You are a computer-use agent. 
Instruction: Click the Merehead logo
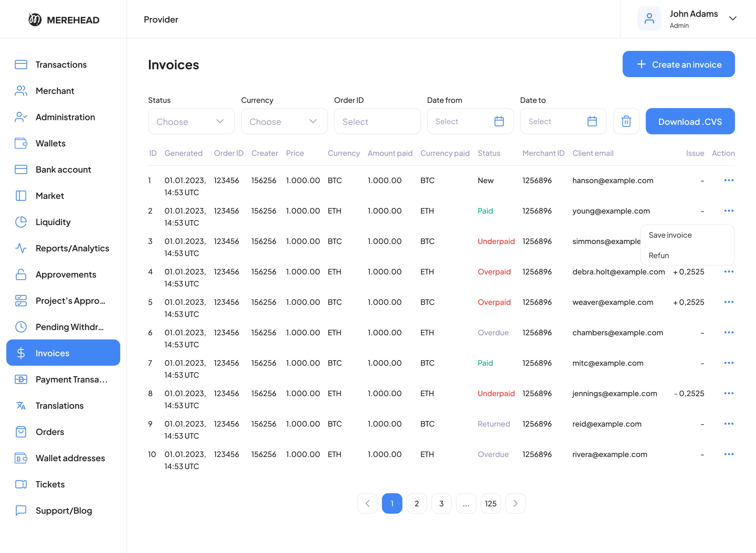(x=35, y=20)
